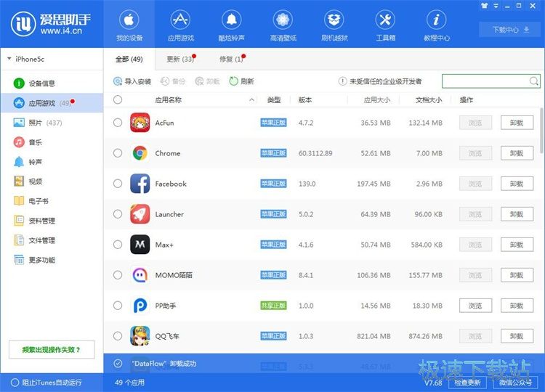The image size is (545, 392).
Task: Click the 导入安装 import icon
Action: click(118, 81)
